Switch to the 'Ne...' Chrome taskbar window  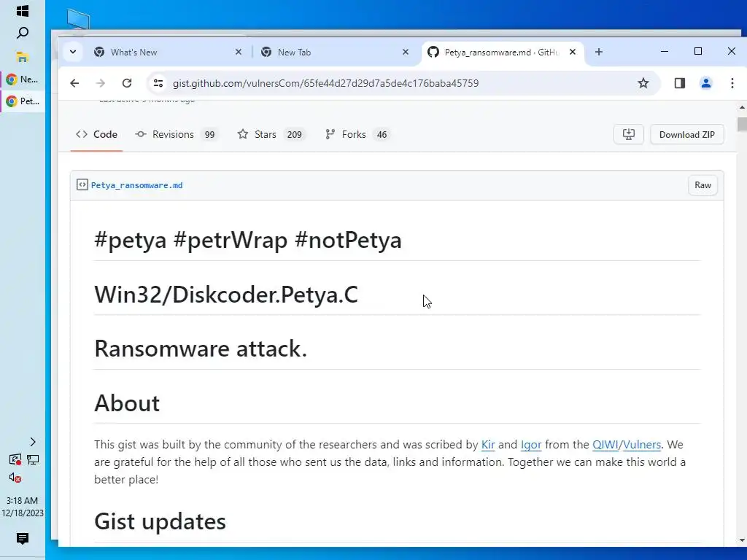[x=23, y=79]
